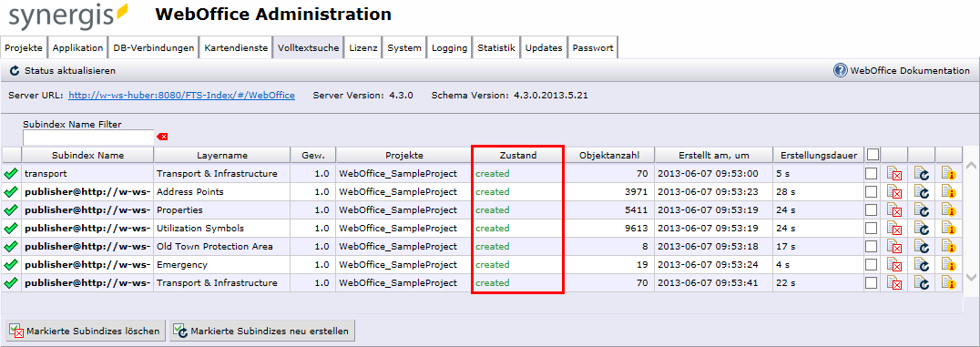Click the WebOffice Dokumentation help icon
The image size is (980, 347).
click(840, 71)
